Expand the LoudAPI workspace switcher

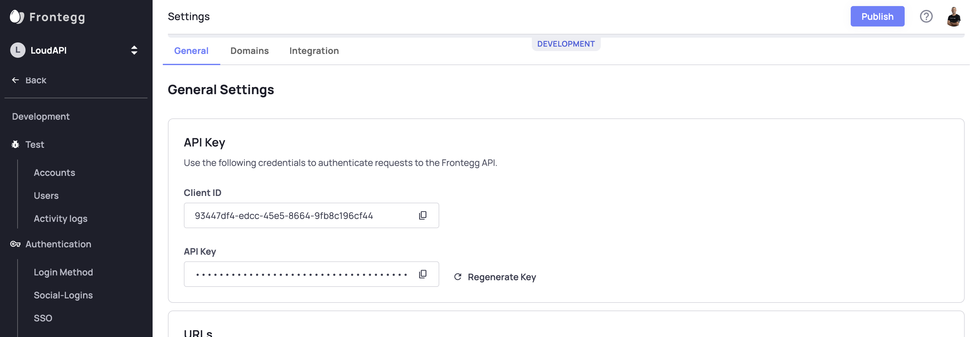point(134,50)
